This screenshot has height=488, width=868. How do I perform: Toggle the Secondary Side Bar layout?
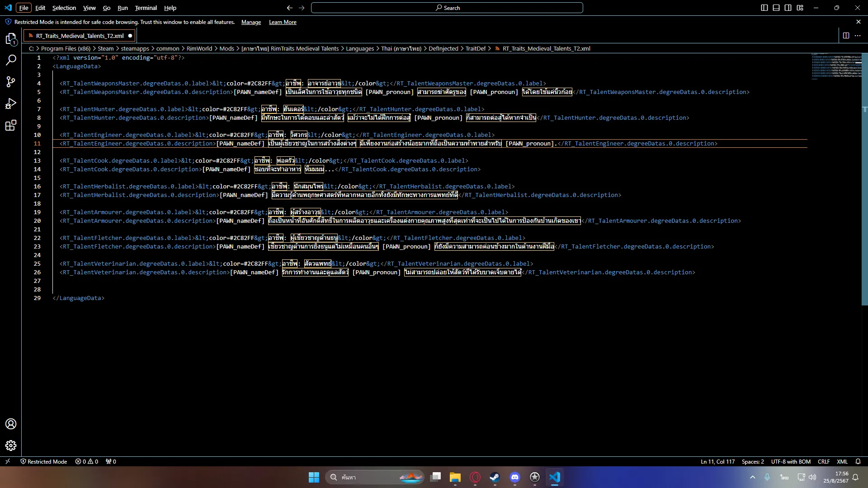point(788,8)
